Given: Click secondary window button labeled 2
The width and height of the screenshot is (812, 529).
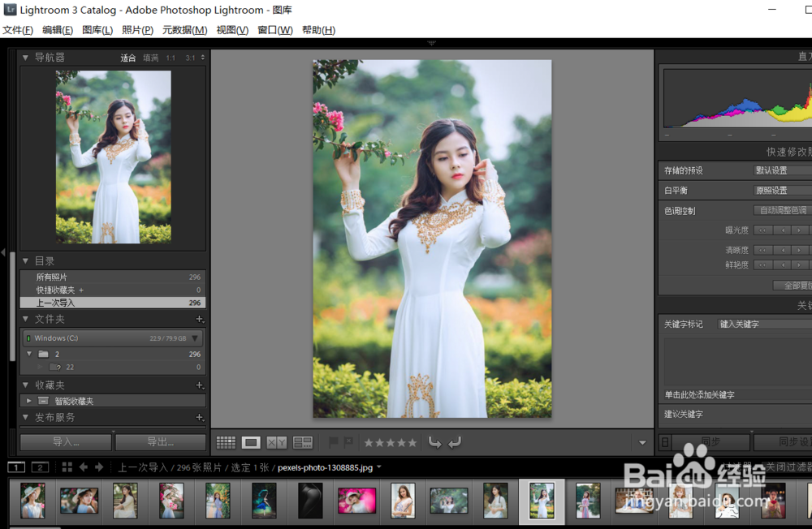Looking at the screenshot, I should tap(41, 467).
